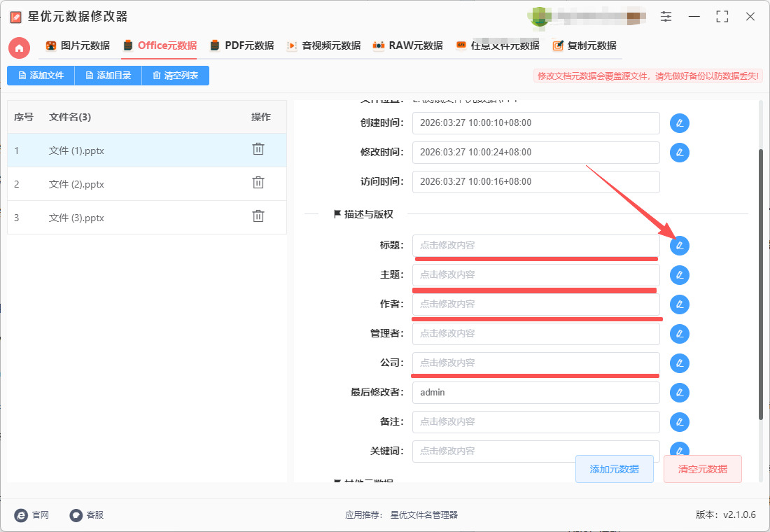Click the 添加元数据 button
The image size is (770, 532).
pos(615,469)
